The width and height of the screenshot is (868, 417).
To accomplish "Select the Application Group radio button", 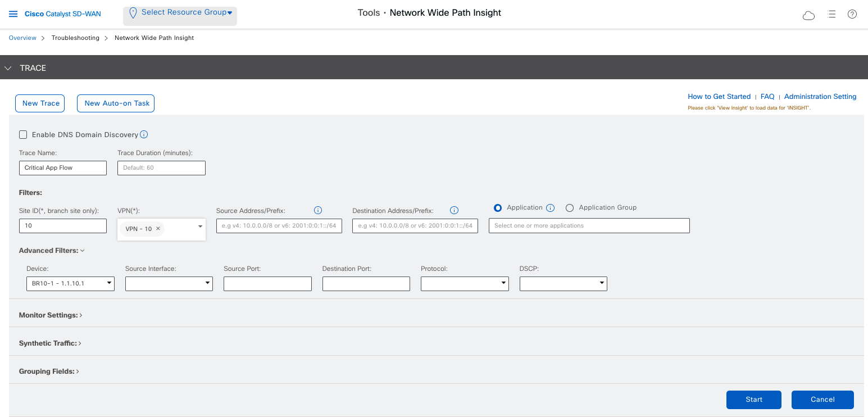I will tap(570, 208).
